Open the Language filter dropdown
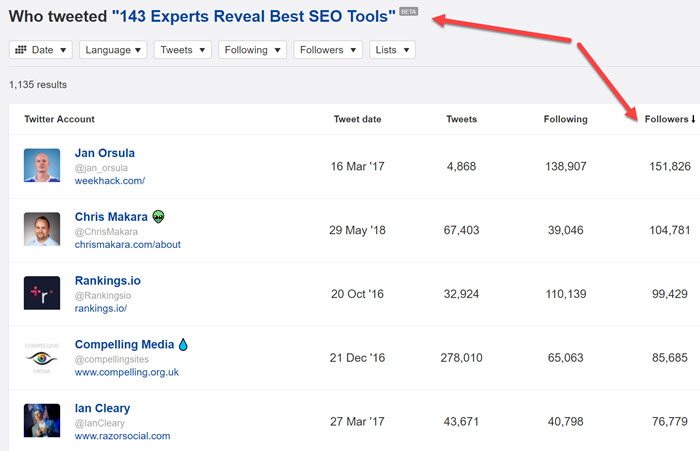 (x=113, y=49)
